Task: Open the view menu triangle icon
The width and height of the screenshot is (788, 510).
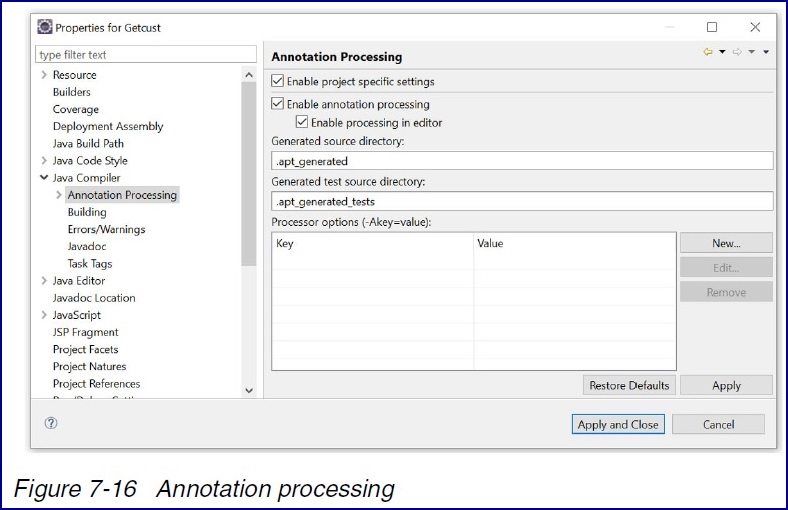Action: 766,53
